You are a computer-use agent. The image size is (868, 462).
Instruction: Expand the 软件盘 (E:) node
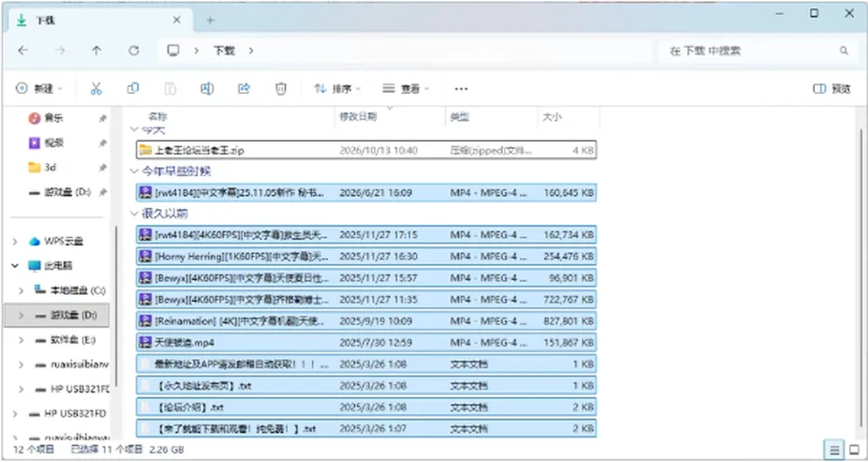(21, 340)
